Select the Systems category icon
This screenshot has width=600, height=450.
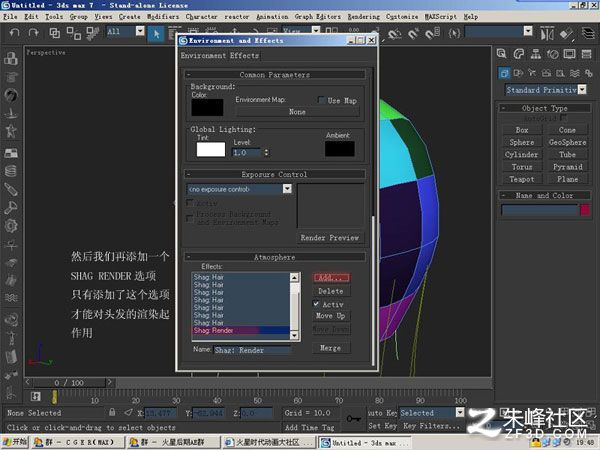point(589,73)
